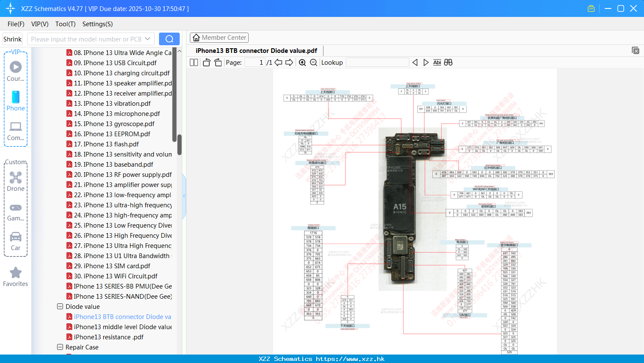
Task: Click the A15 chip on the board image
Action: (400, 208)
